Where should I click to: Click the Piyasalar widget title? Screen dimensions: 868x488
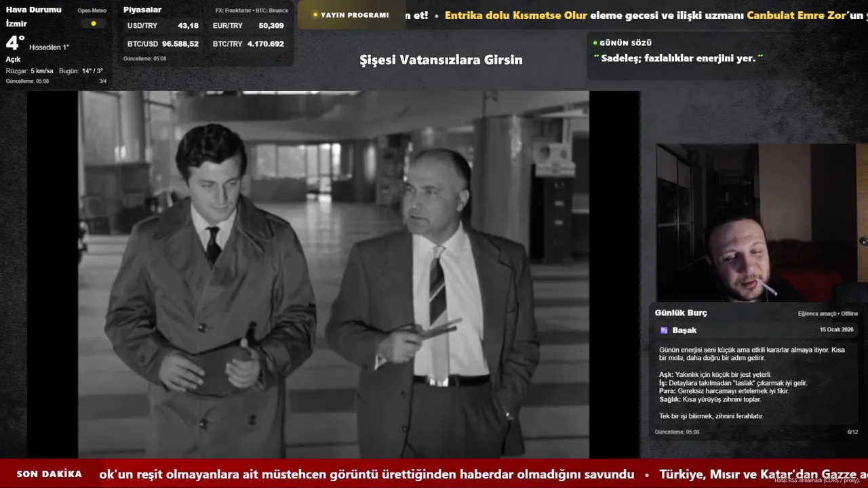pyautogui.click(x=142, y=9)
